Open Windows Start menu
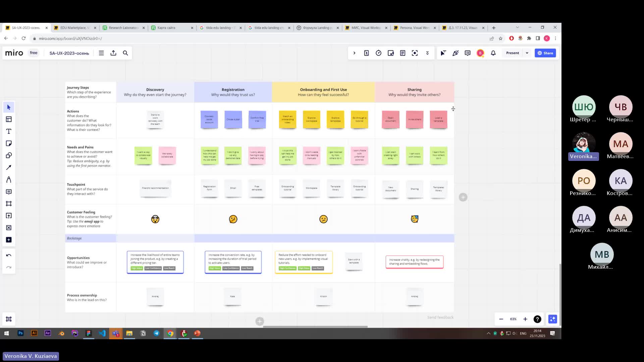Image resolution: width=644 pixels, height=362 pixels. 6,333
